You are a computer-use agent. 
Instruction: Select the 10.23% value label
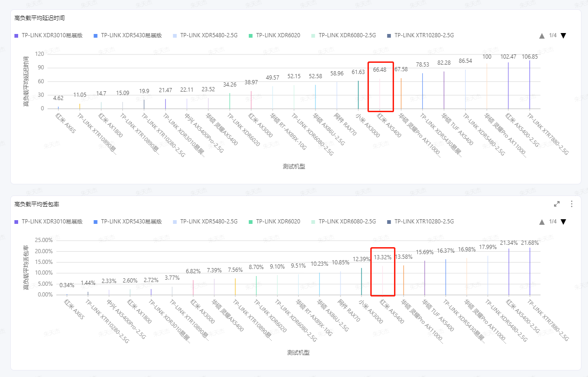320,263
